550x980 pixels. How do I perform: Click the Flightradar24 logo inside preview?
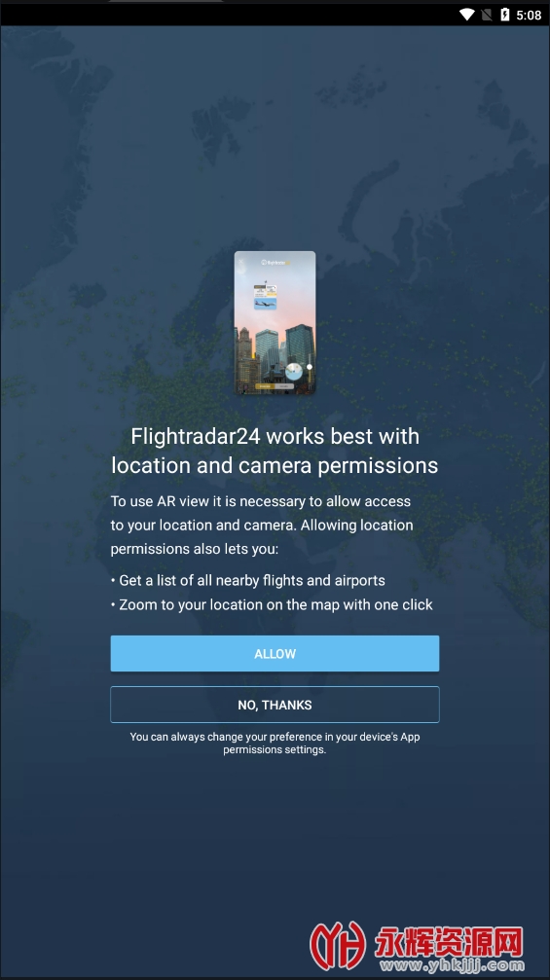[x=275, y=263]
